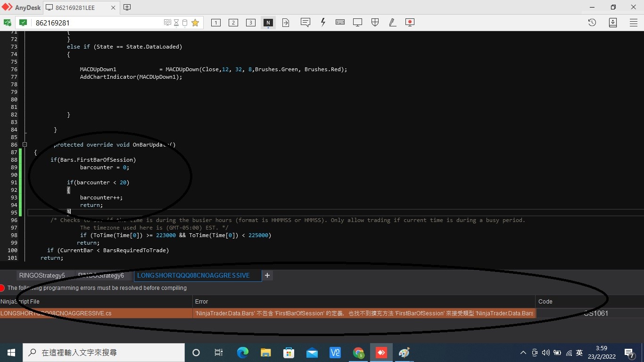
Task: Start AnyDesk session recording icon
Action: coord(410,22)
